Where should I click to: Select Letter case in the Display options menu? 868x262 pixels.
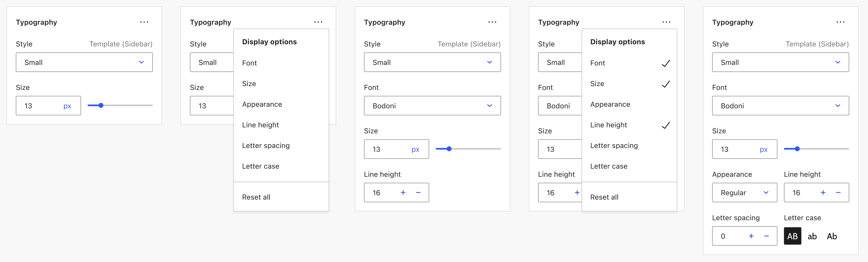[x=261, y=166]
